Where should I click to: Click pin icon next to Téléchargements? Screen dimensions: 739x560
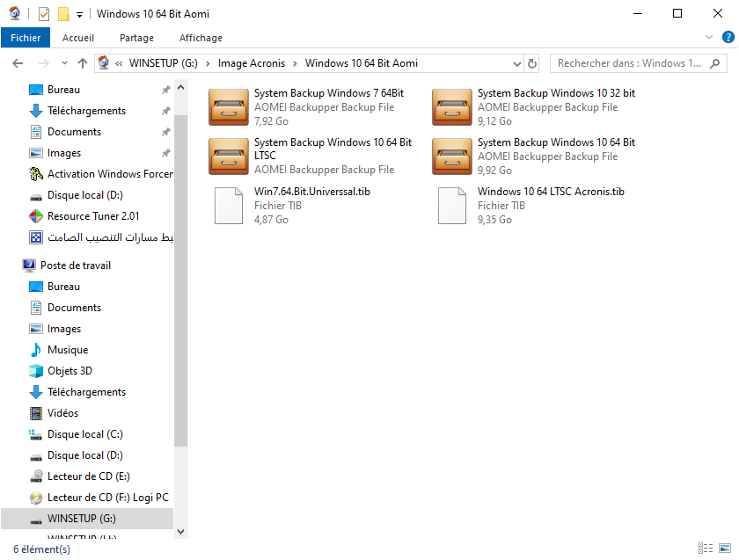coord(166,111)
